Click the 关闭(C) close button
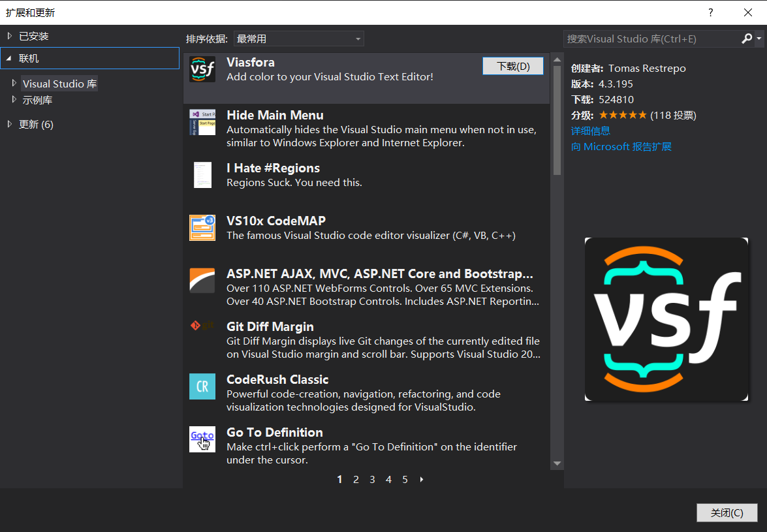767x532 pixels. (727, 513)
